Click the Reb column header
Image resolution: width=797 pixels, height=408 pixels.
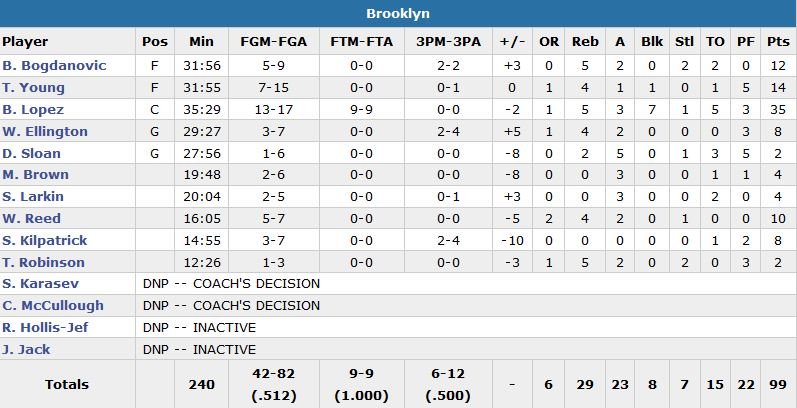(x=585, y=42)
